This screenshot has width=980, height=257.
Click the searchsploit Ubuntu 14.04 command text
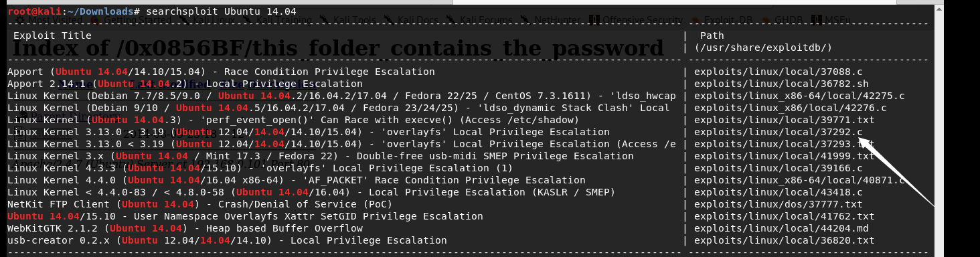pos(221,11)
